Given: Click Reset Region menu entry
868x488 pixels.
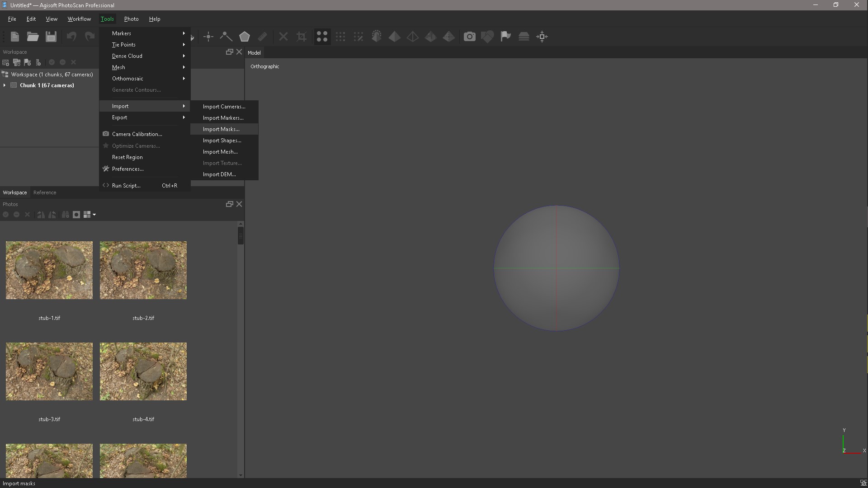Looking at the screenshot, I should (127, 157).
